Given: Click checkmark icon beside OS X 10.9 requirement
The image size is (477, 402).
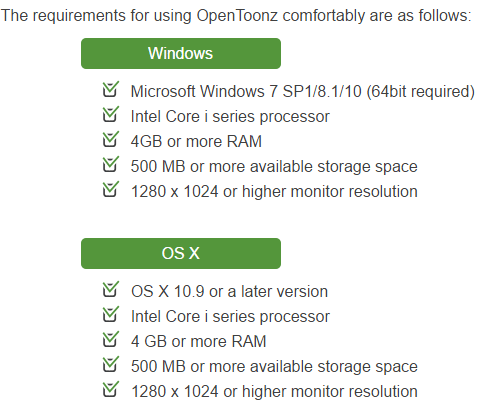Looking at the screenshot, I should click(111, 289).
